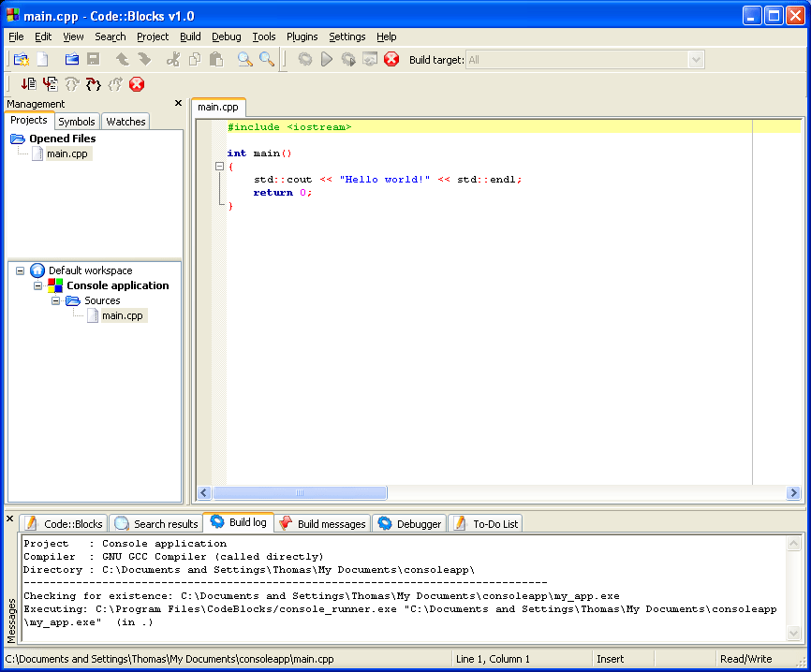Click the horizontal scrollbar below the editor
The width and height of the screenshot is (811, 672).
[x=299, y=492]
